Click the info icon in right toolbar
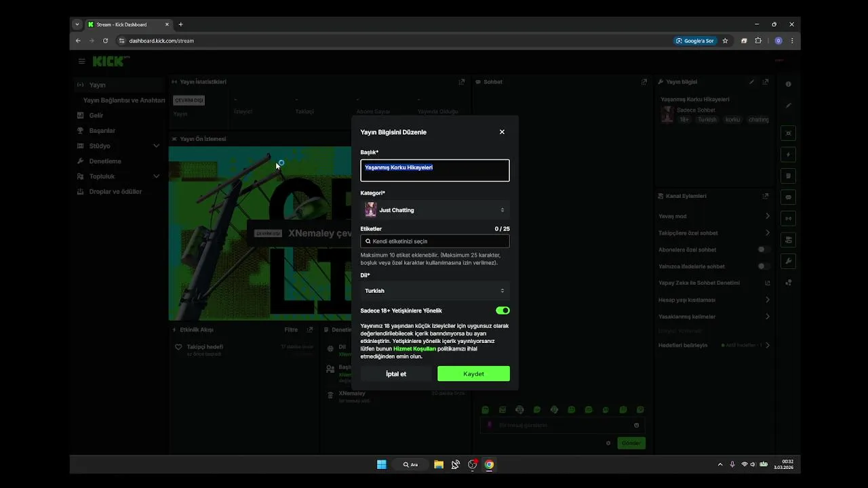The height and width of the screenshot is (488, 868). click(788, 85)
